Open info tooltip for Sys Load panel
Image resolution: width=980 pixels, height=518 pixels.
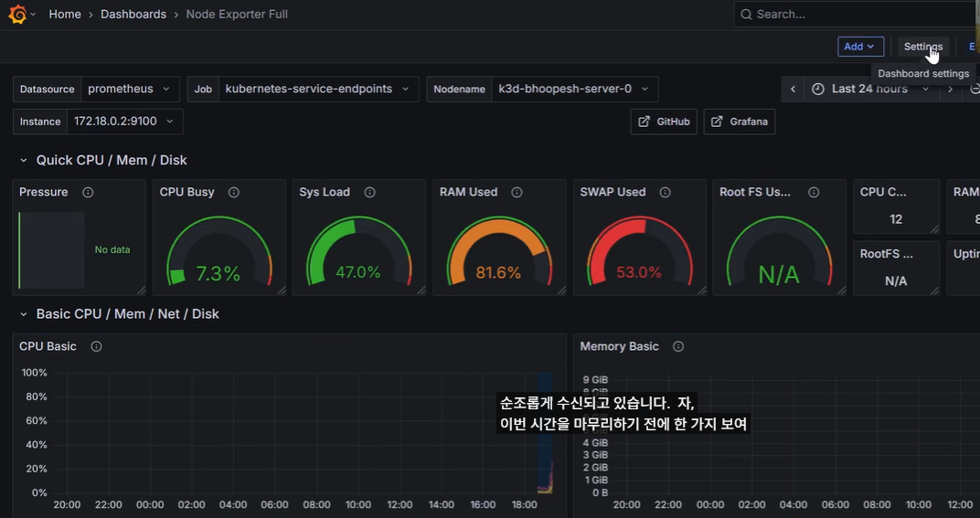coord(370,193)
